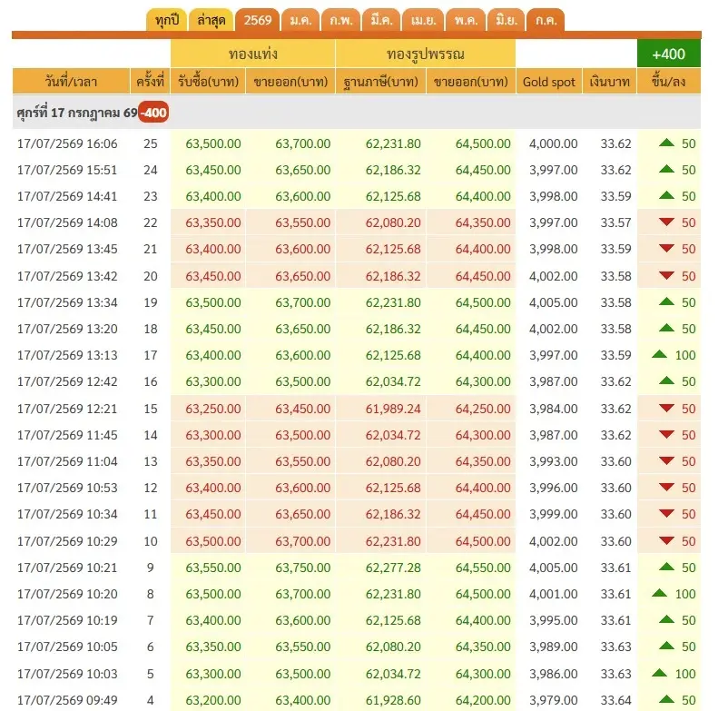Click the red -400 daily change badge
Viewport: 728px width, 711px height.
coord(153,113)
